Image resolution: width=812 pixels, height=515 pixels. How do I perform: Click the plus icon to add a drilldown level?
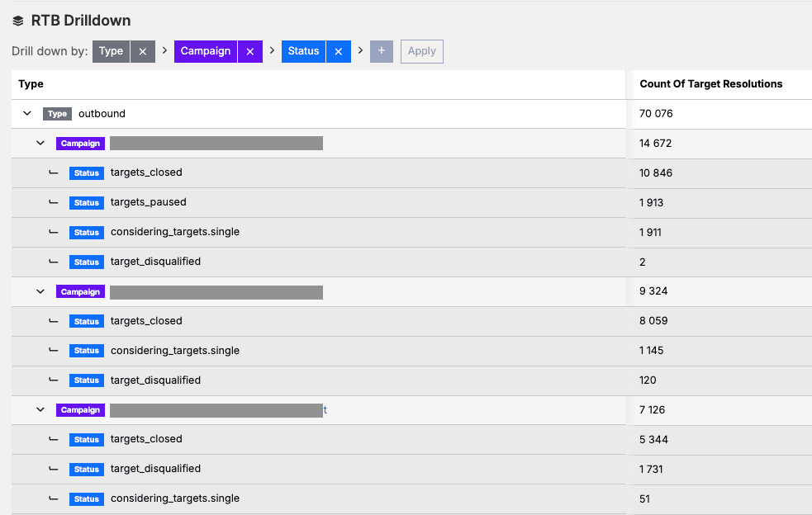coord(381,50)
